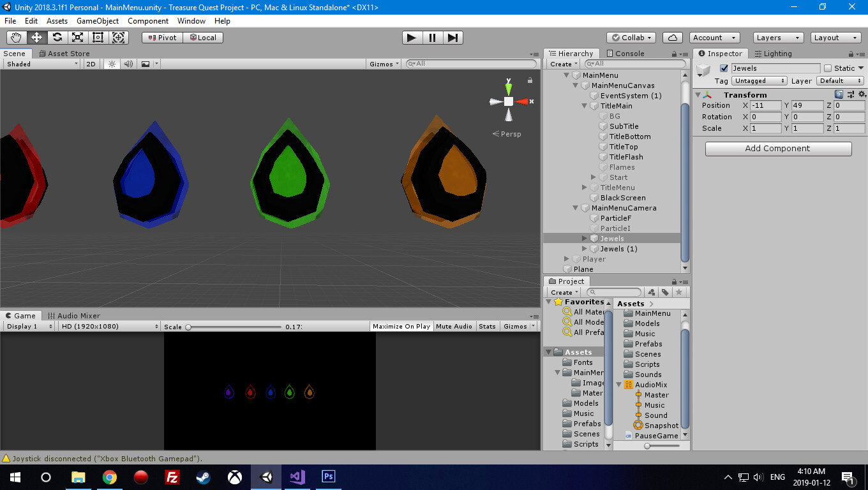Toggle Mute Audio in Game view
The height and width of the screenshot is (490, 868).
click(x=454, y=326)
